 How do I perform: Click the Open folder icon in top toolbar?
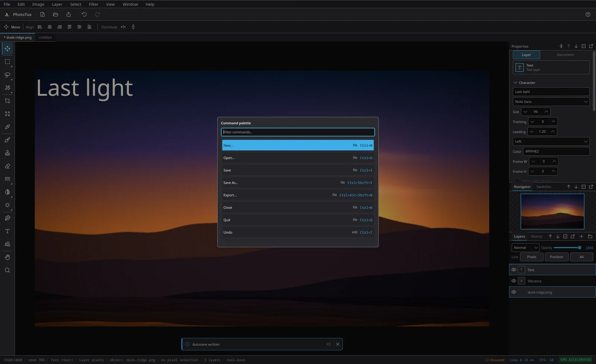coord(56,15)
